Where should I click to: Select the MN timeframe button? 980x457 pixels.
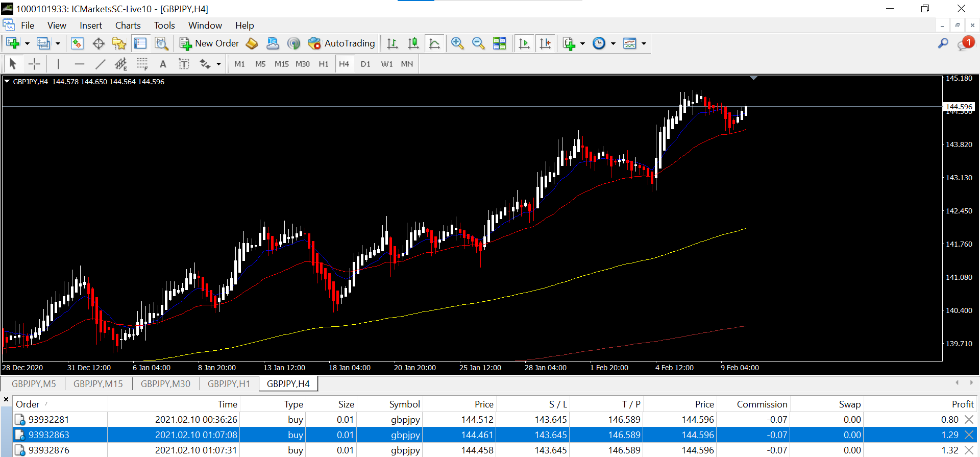point(407,64)
